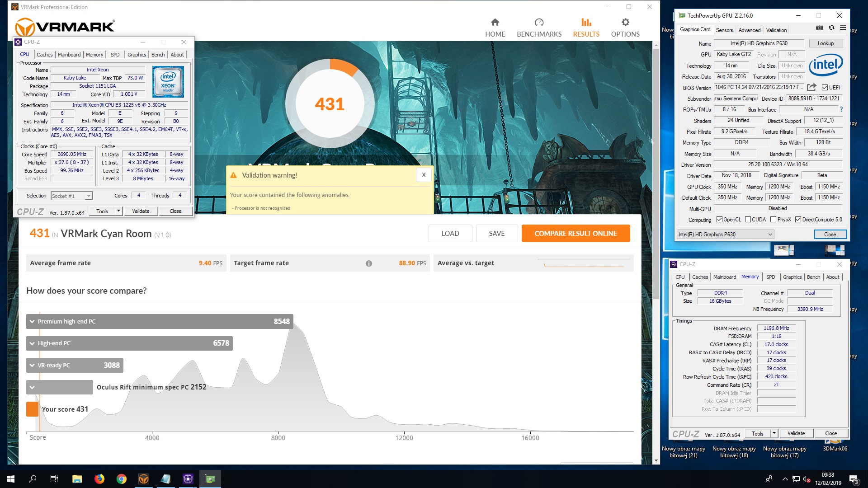Open VRMark Benchmarks gauge icon
This screenshot has width=868, height=488.
coord(539,22)
